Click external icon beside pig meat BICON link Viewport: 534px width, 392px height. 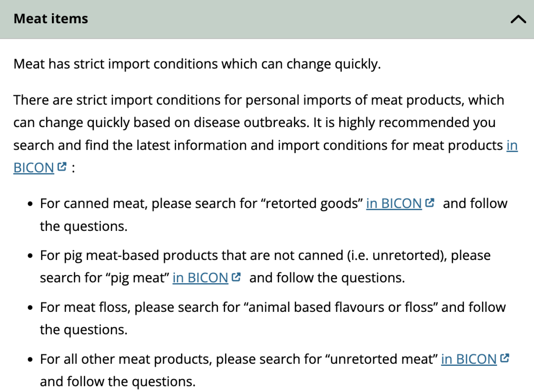[236, 277]
